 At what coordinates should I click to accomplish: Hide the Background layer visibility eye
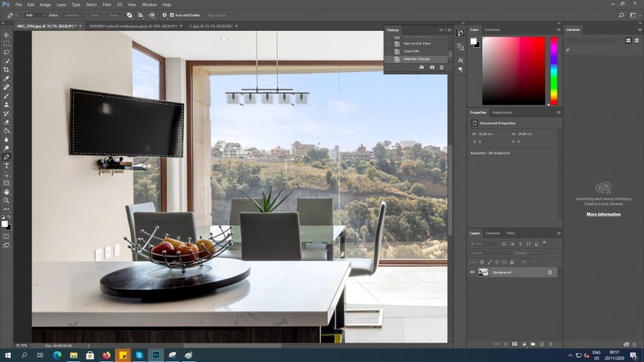pyautogui.click(x=472, y=272)
